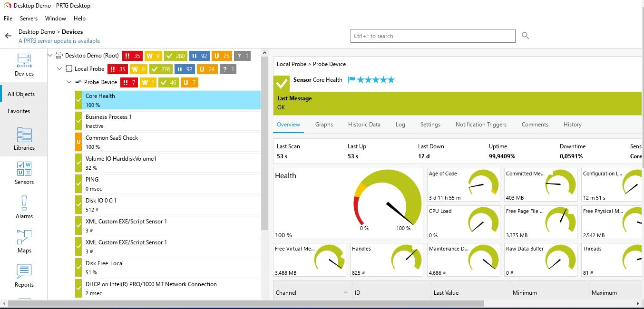This screenshot has width=644, height=309.
Task: Open the File menu
Action: coord(8,19)
